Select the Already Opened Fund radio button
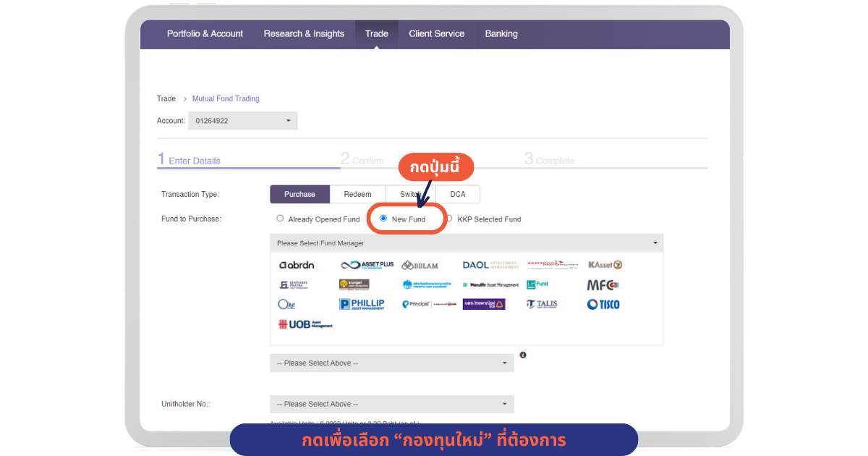 click(281, 219)
